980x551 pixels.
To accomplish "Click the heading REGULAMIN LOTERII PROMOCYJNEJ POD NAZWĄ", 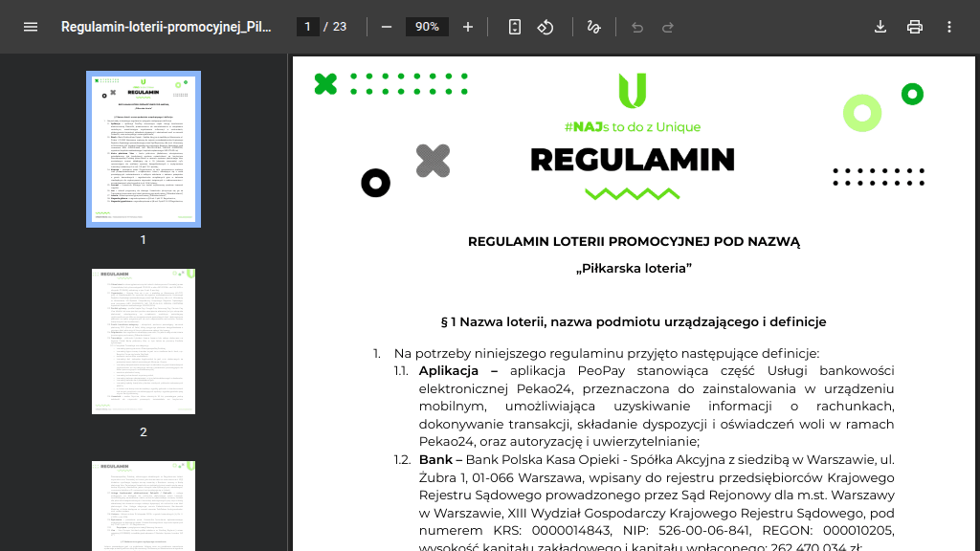I will [x=634, y=242].
